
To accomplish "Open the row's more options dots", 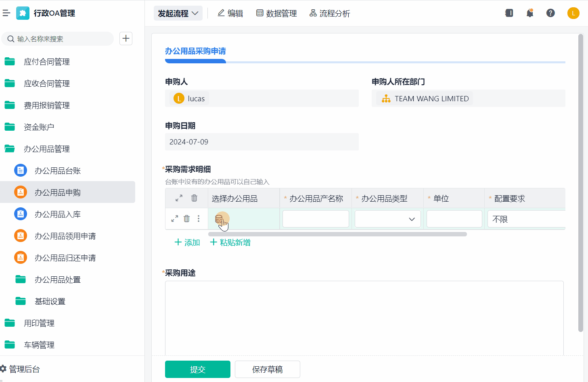I will [x=198, y=219].
